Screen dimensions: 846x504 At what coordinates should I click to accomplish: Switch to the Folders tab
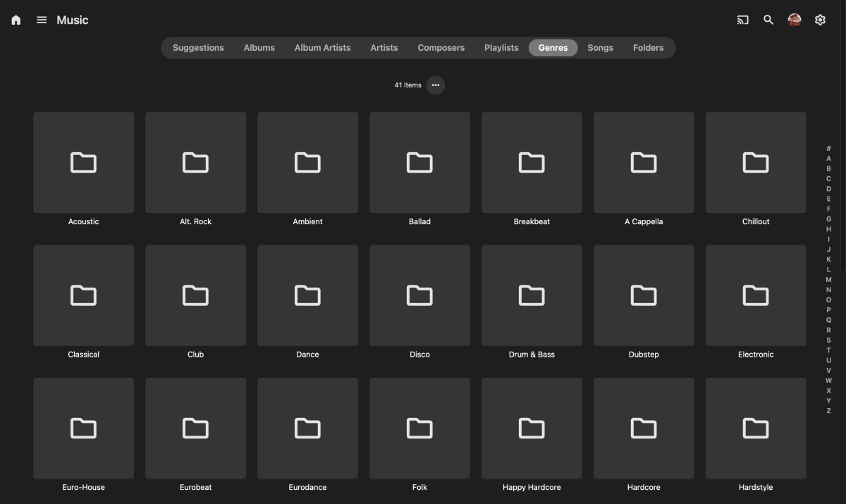(x=649, y=48)
